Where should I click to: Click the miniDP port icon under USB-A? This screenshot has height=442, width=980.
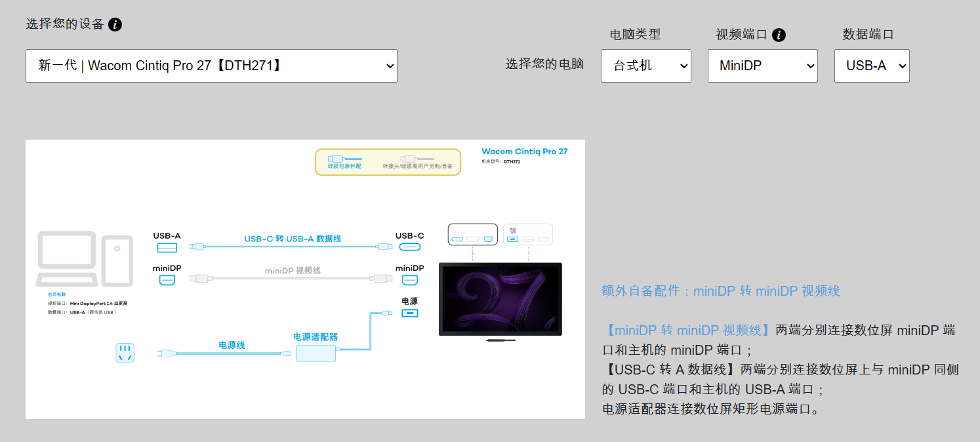click(167, 280)
